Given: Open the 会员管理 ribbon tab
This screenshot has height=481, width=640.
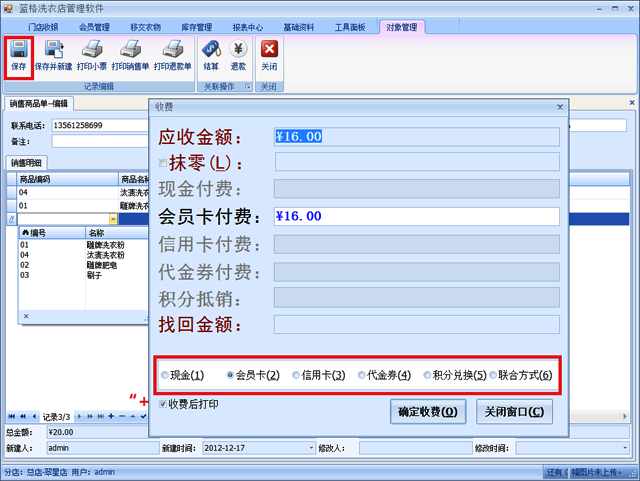Looking at the screenshot, I should 94,27.
